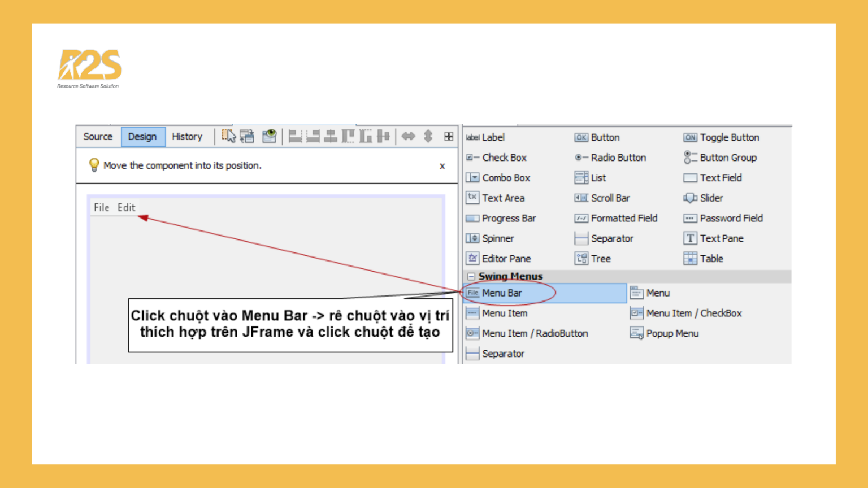Activate the Selection Mode toolbar icon
The width and height of the screenshot is (868, 488).
(x=228, y=136)
